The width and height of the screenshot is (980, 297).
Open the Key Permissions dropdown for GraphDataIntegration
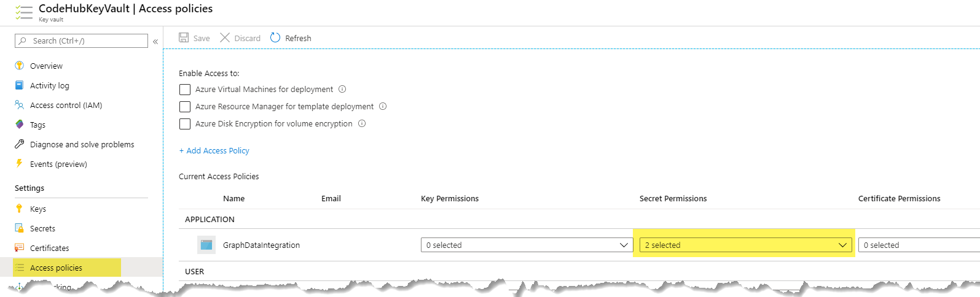[527, 245]
